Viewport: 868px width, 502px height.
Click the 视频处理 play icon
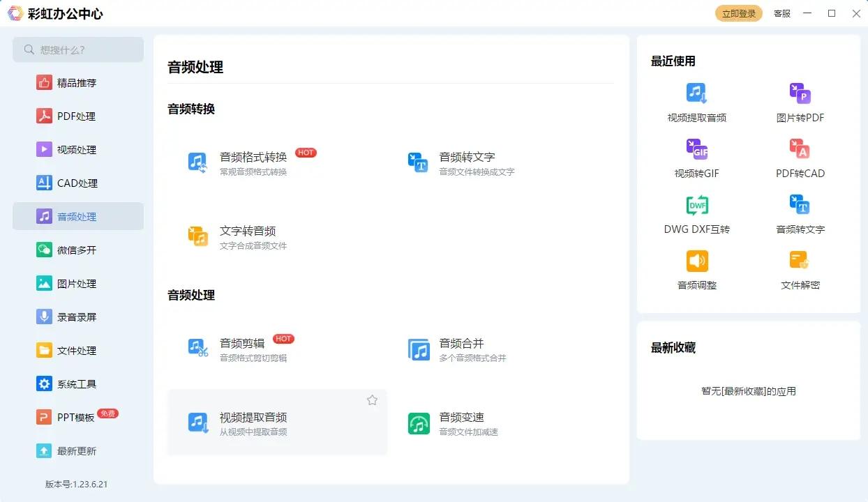[x=45, y=150]
